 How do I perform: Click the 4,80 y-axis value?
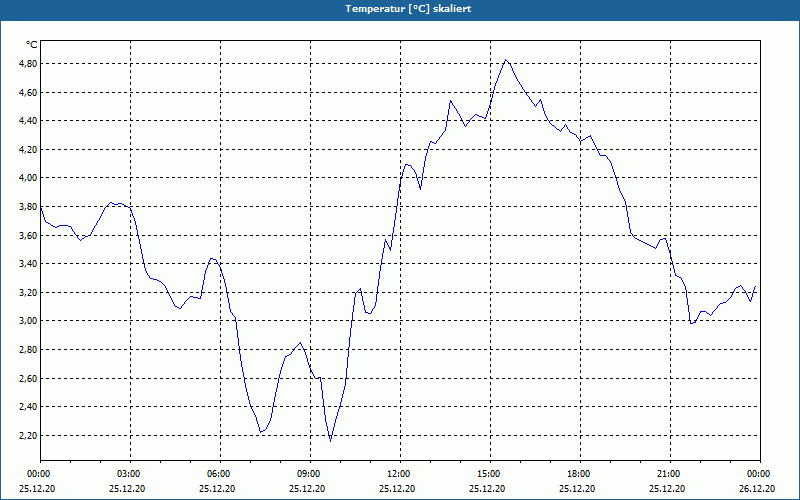point(28,64)
